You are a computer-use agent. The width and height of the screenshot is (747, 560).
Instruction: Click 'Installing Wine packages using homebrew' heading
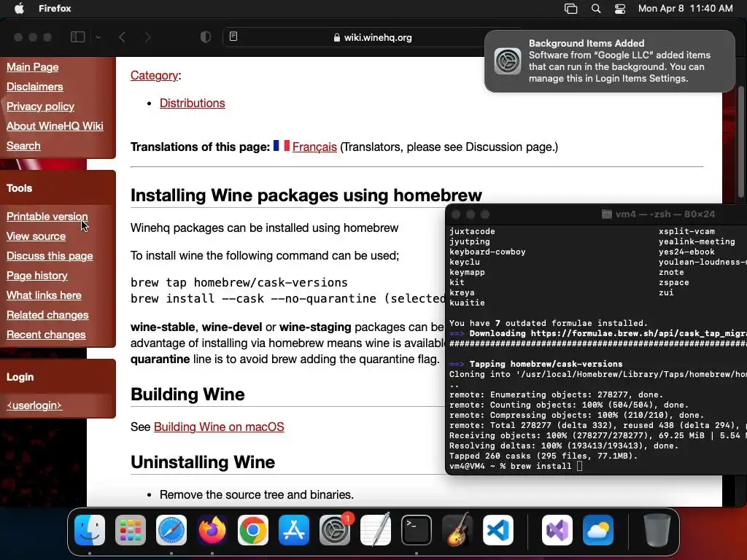click(x=306, y=195)
